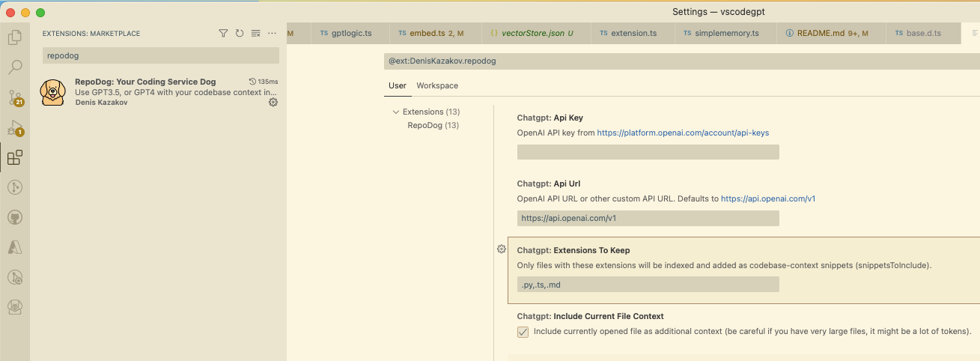Open the Search view in activity bar
Image resolution: width=980 pixels, height=361 pixels.
(14, 67)
